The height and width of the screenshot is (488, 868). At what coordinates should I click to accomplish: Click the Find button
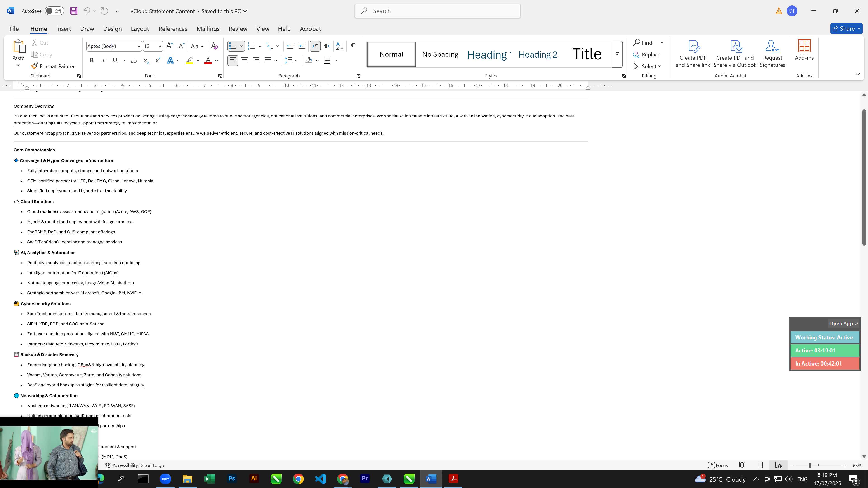643,43
